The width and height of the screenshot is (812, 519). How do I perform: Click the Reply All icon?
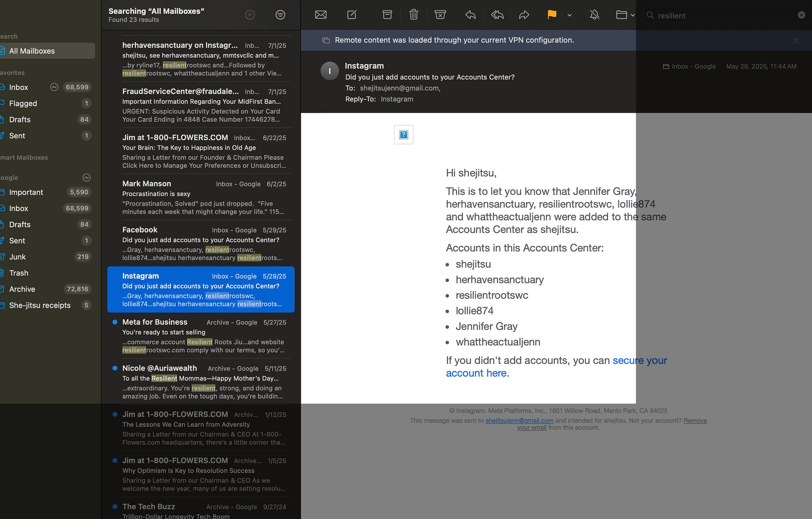(x=497, y=15)
